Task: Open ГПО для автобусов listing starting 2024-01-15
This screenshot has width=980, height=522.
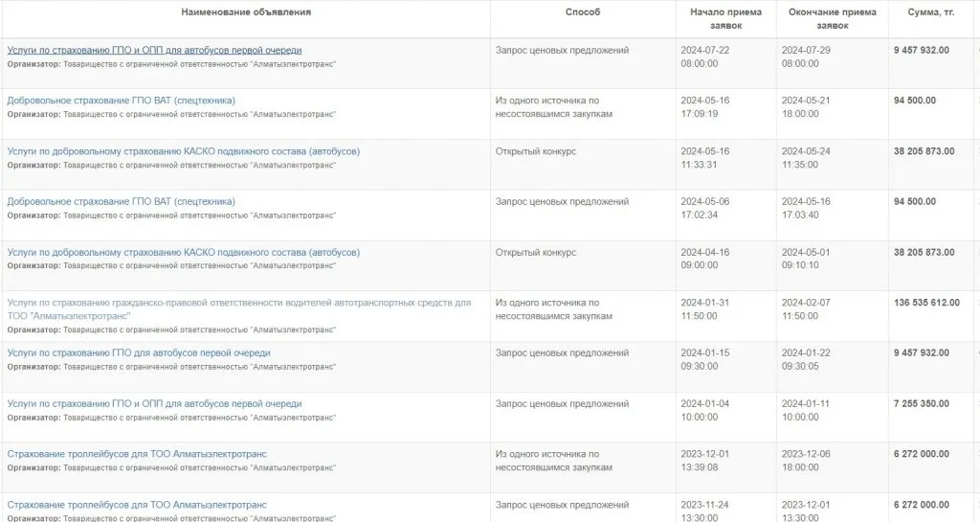Action: pos(138,353)
